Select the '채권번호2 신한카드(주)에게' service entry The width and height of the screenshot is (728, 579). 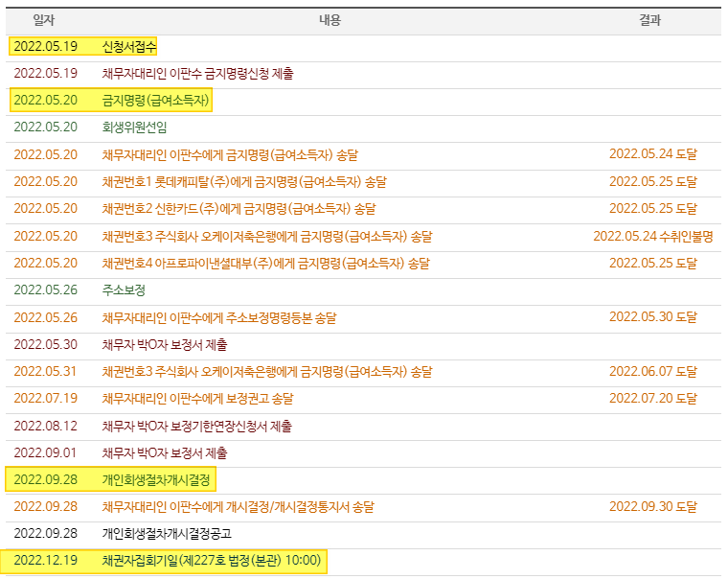coord(239,209)
